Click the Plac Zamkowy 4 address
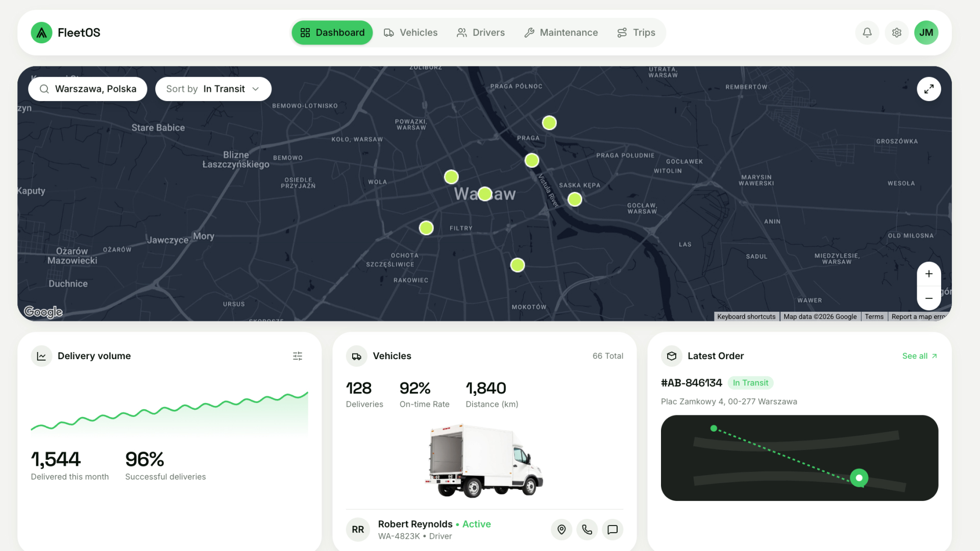 point(729,402)
